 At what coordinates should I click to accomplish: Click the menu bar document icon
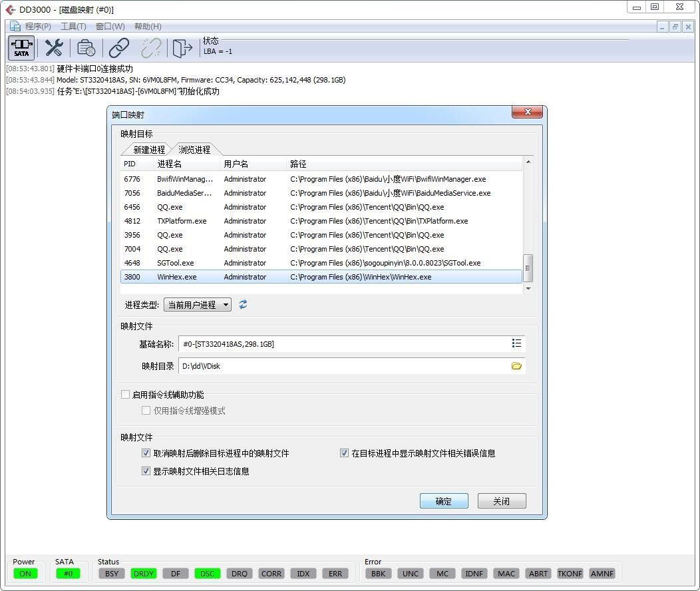pyautogui.click(x=15, y=27)
